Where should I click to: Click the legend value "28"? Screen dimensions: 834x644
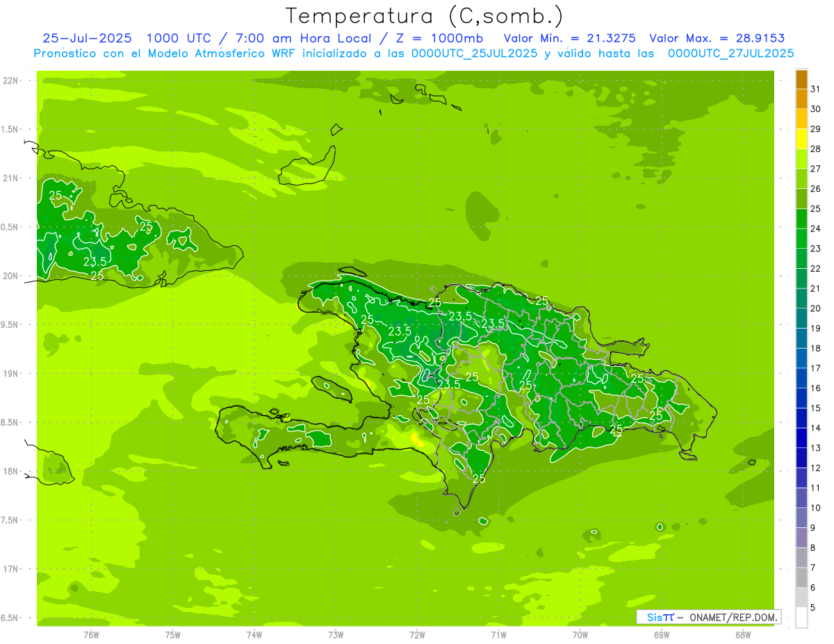pyautogui.click(x=816, y=149)
